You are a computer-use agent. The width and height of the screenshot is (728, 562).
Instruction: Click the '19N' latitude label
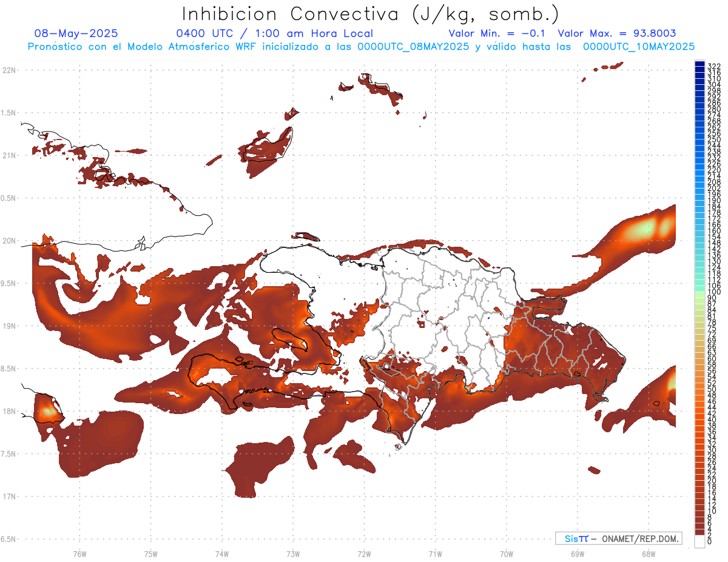click(x=8, y=326)
